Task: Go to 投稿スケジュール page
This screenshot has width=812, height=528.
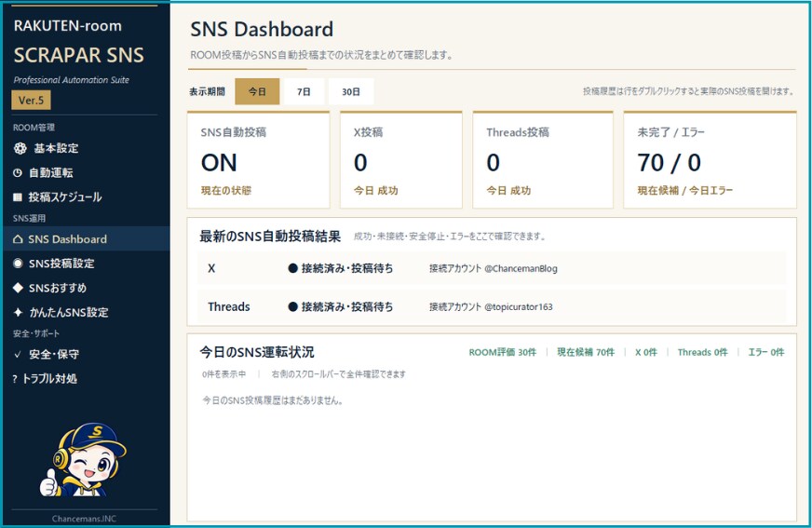Action: tap(86, 197)
